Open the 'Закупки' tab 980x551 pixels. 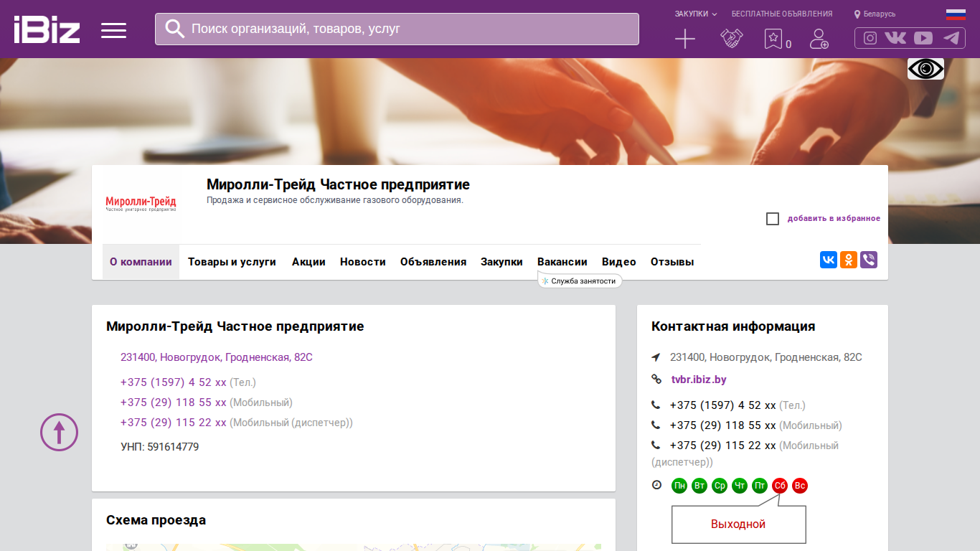tap(501, 262)
